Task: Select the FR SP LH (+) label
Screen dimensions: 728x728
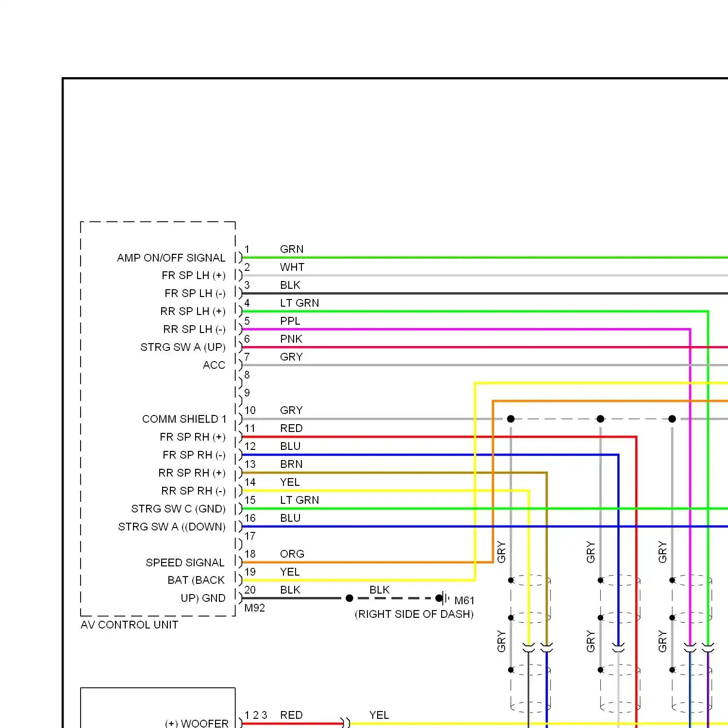Action: click(x=194, y=276)
